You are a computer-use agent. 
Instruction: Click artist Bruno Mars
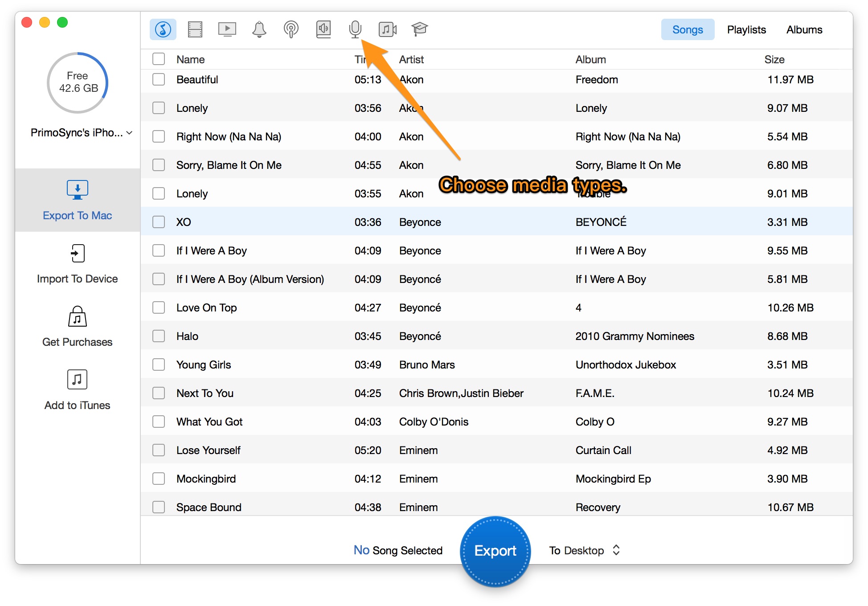427,364
